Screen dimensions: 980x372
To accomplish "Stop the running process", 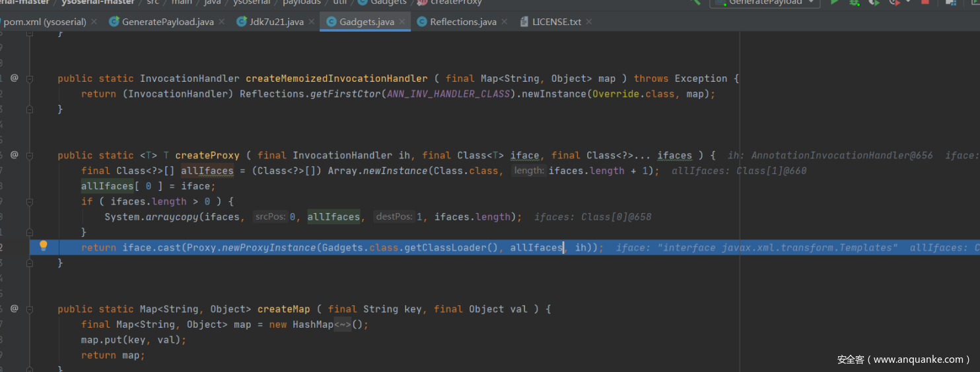I will pyautogui.click(x=925, y=3).
